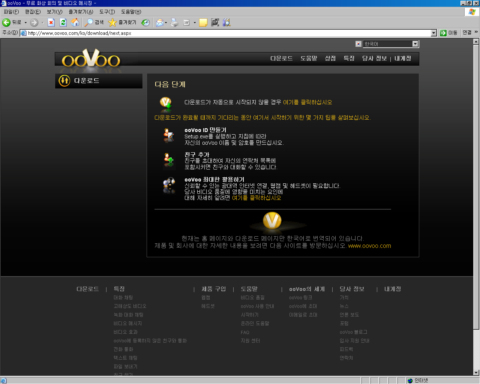Click the gold V download icon with green arrow

point(166,102)
